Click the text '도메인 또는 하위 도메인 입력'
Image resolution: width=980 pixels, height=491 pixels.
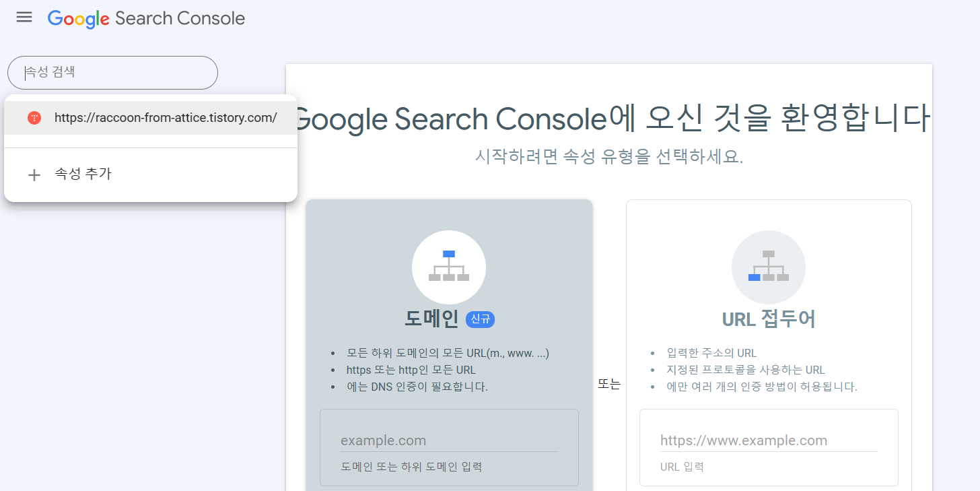[x=411, y=467]
